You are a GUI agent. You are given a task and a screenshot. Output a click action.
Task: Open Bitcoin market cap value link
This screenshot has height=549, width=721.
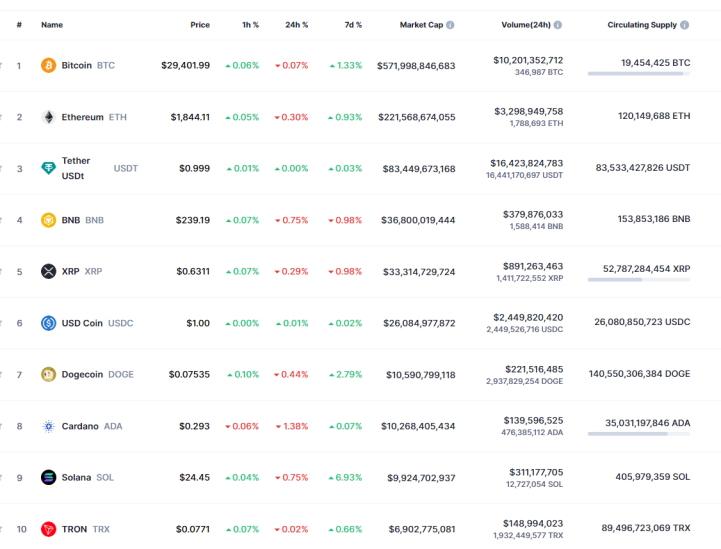(x=416, y=66)
